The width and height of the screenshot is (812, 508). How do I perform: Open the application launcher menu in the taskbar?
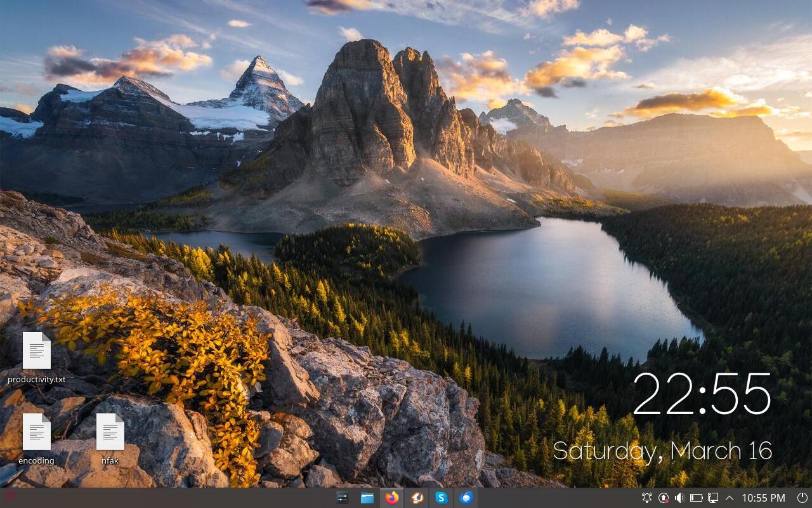tap(10, 498)
